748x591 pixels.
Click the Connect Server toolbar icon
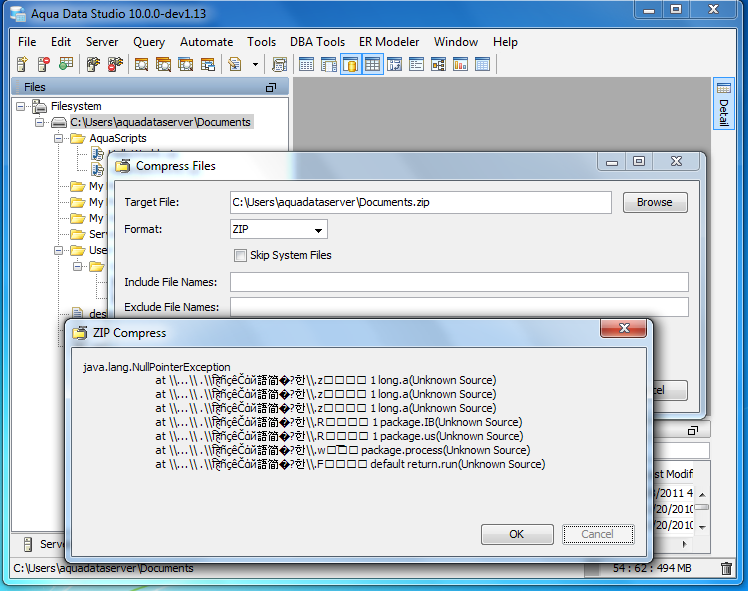point(94,64)
